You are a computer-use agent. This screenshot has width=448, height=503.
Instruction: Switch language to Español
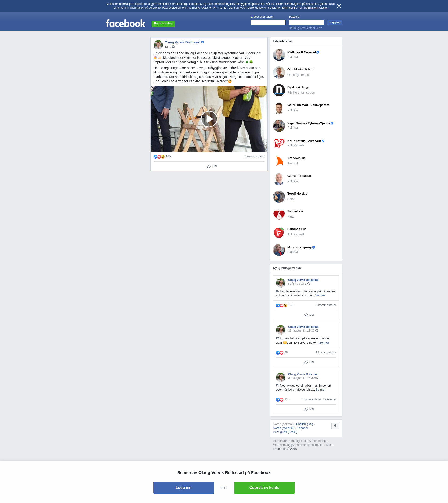[x=302, y=428]
